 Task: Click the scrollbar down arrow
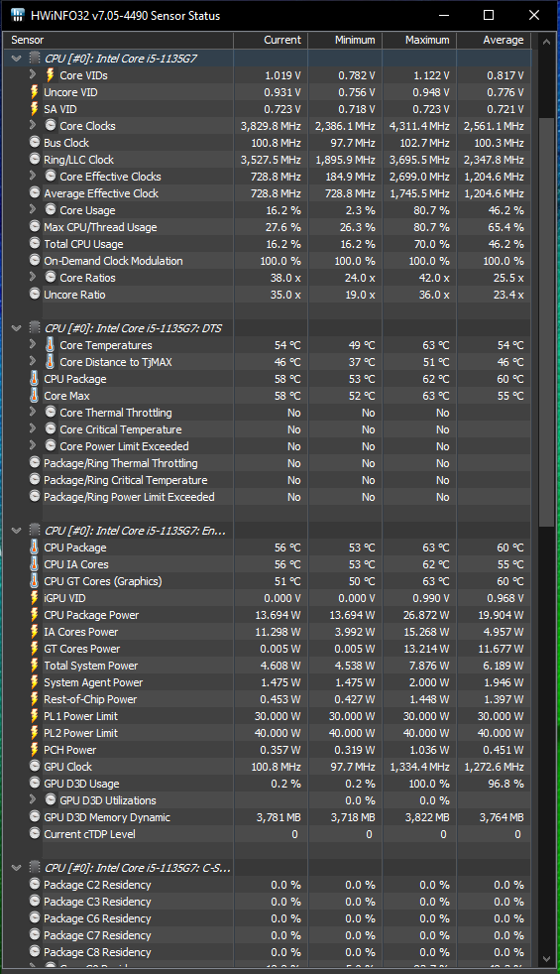pyautogui.click(x=546, y=959)
